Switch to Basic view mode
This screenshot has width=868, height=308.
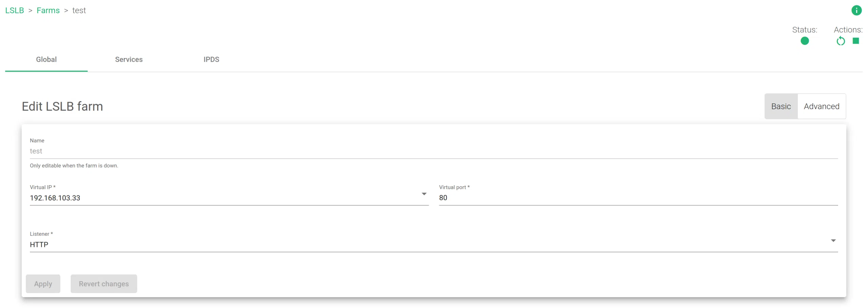tap(781, 107)
